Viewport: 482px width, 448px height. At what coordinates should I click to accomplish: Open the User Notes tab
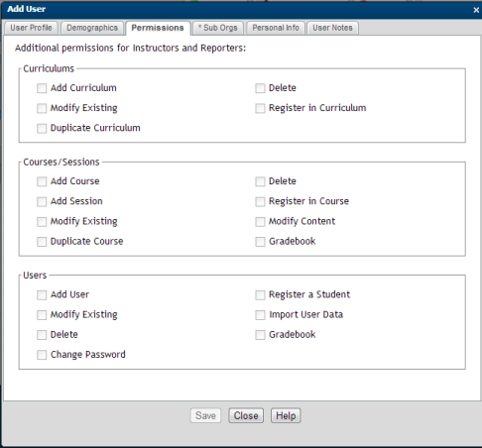(332, 28)
